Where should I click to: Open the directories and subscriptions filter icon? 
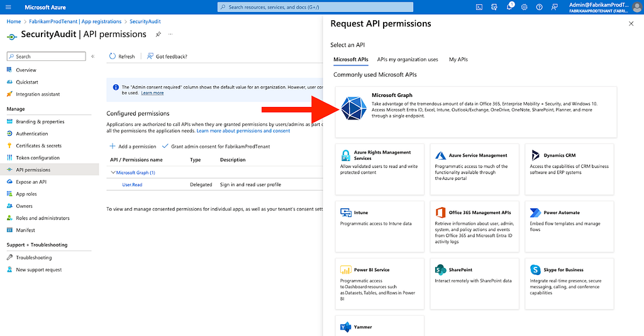click(x=494, y=7)
